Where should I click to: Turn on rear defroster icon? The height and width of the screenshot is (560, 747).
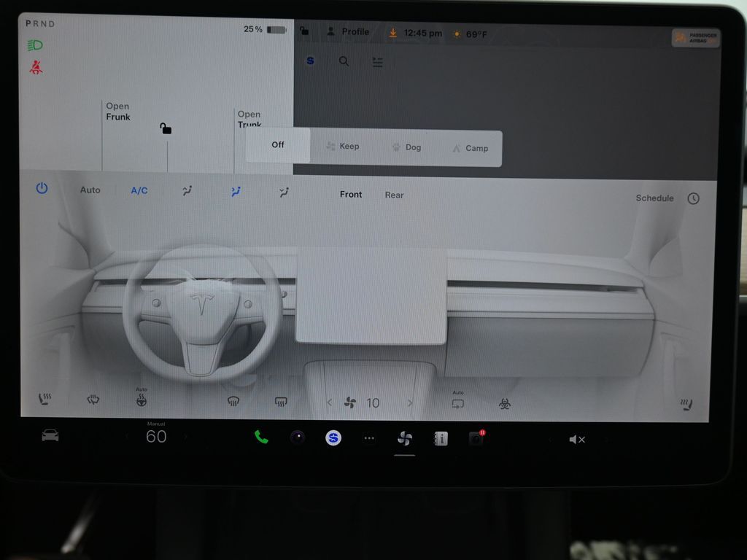(x=280, y=402)
